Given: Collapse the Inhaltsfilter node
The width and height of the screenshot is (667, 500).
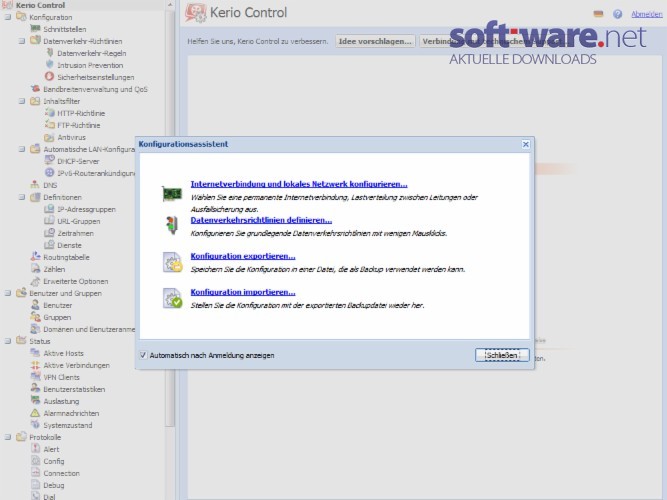Looking at the screenshot, I should click(x=22, y=101).
